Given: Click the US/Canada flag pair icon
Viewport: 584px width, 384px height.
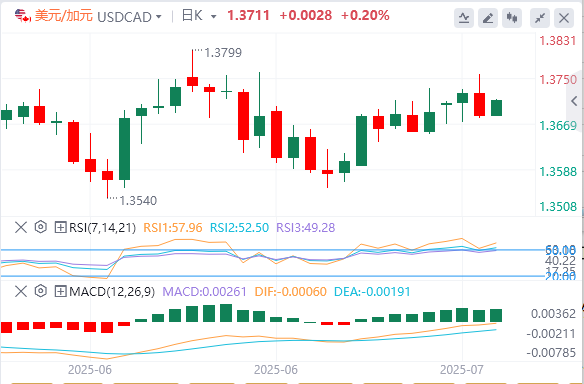Looking at the screenshot, I should pos(23,16).
